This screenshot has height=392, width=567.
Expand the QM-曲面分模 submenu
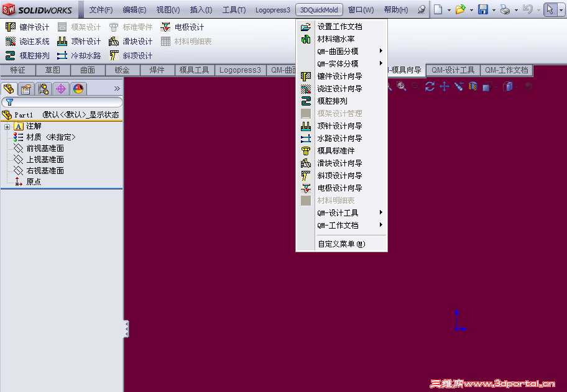click(x=342, y=52)
